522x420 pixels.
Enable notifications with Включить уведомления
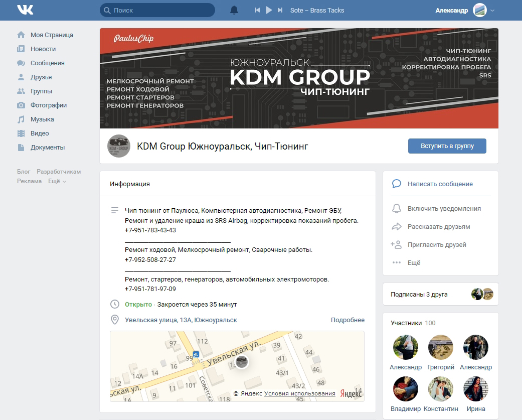444,208
